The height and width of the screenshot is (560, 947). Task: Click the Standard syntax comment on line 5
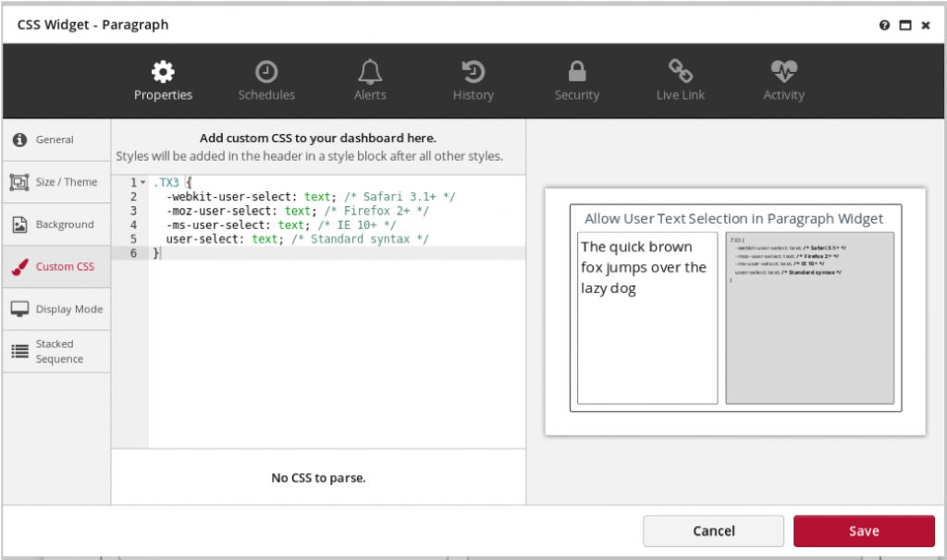click(x=360, y=239)
